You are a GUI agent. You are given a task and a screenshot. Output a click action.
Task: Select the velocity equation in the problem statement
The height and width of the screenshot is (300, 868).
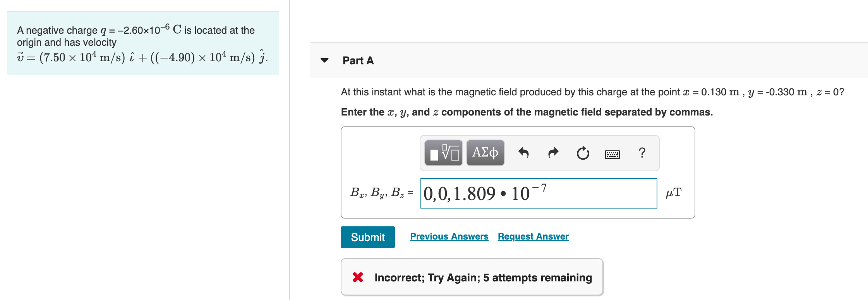tap(142, 57)
